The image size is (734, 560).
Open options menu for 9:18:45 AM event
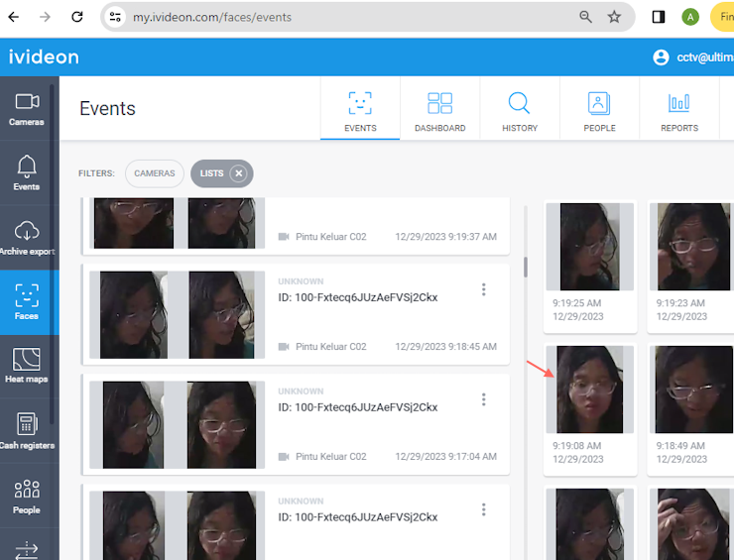[484, 289]
